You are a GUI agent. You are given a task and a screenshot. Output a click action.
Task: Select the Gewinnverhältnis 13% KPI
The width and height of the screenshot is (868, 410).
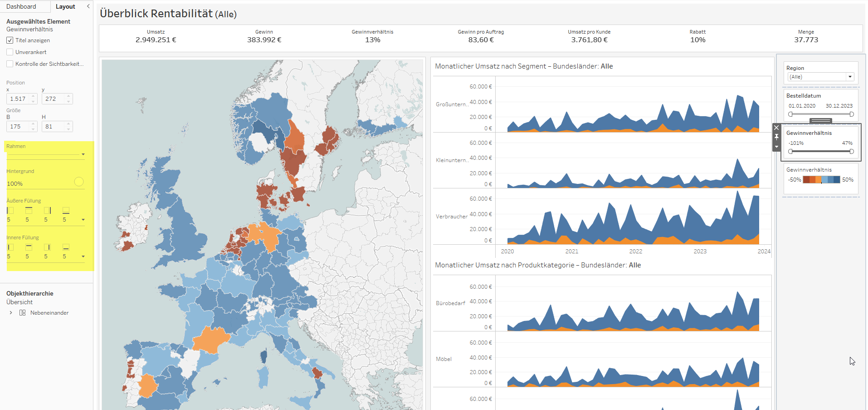coord(372,40)
